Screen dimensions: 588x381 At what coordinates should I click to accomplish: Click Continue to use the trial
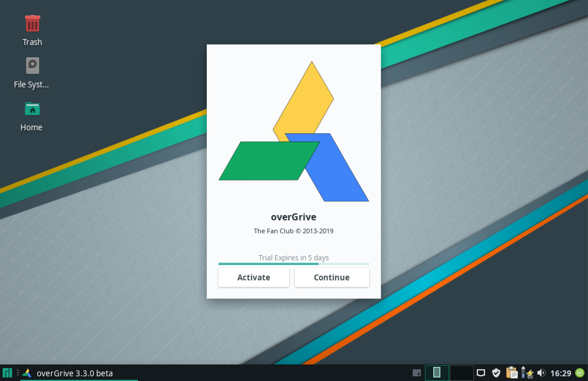(x=332, y=277)
